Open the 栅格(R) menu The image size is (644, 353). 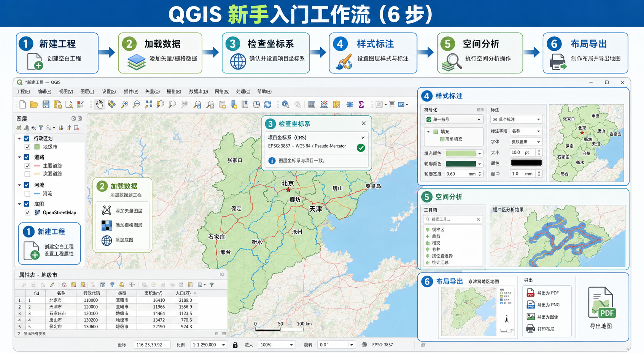pos(174,92)
